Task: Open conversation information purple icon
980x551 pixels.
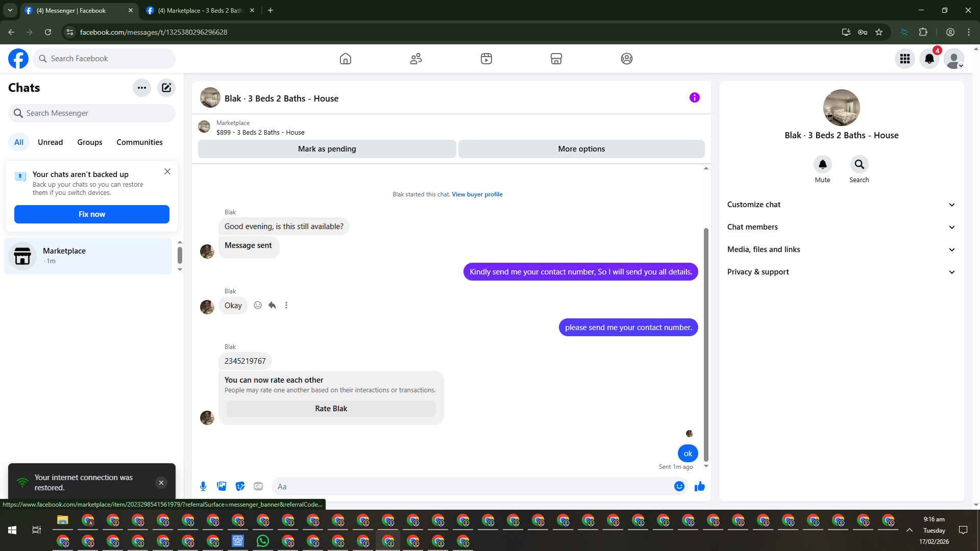Action: pos(695,97)
